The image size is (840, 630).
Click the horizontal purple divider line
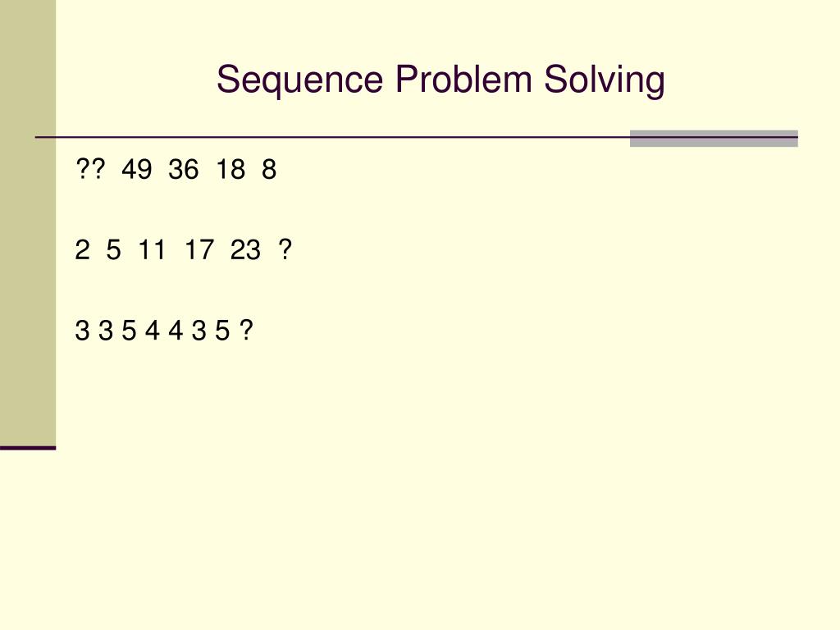point(416,138)
